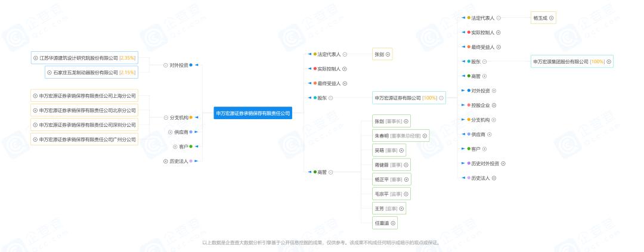This screenshot has width=644, height=252.
Task: Open company name 江苏华源建筑设计研究院股份有限公司
Action: 79,58
